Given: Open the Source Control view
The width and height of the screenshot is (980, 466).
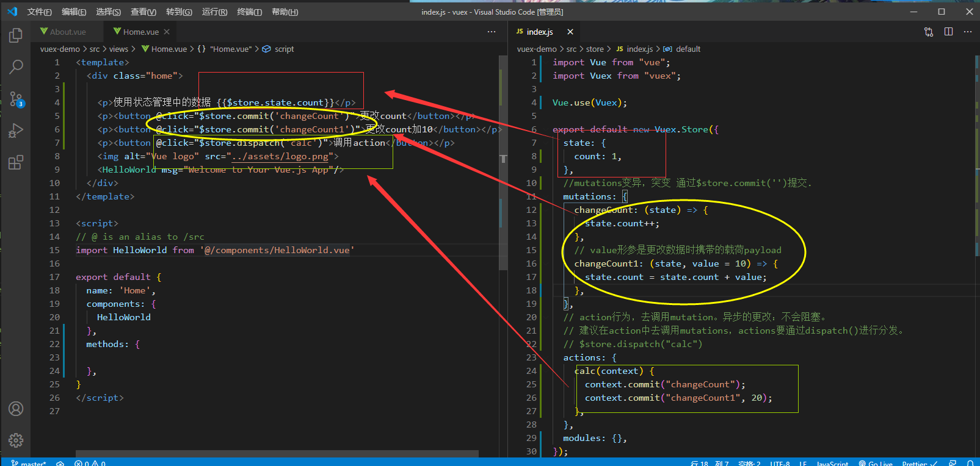Looking at the screenshot, I should 16,99.
